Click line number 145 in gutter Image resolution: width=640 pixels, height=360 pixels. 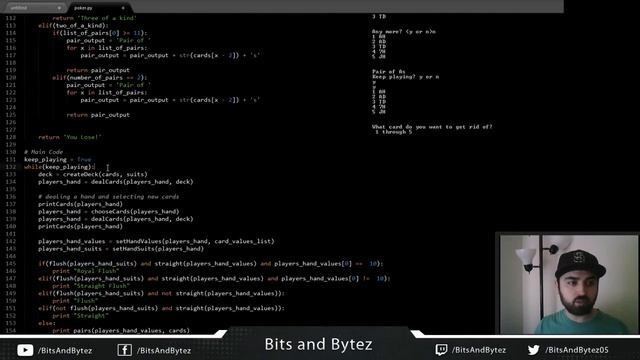click(x=11, y=264)
